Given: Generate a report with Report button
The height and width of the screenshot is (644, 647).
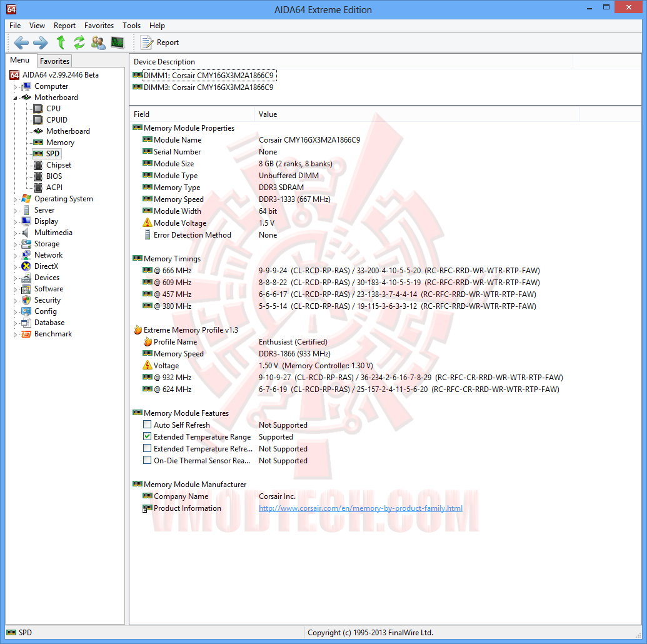Looking at the screenshot, I should click(x=159, y=43).
